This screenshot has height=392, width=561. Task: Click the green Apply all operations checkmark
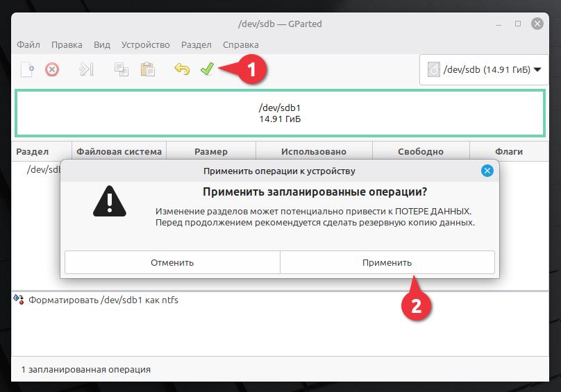click(x=207, y=69)
